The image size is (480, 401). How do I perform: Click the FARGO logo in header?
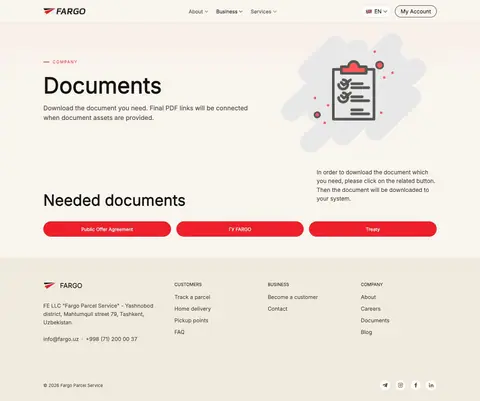click(x=64, y=11)
